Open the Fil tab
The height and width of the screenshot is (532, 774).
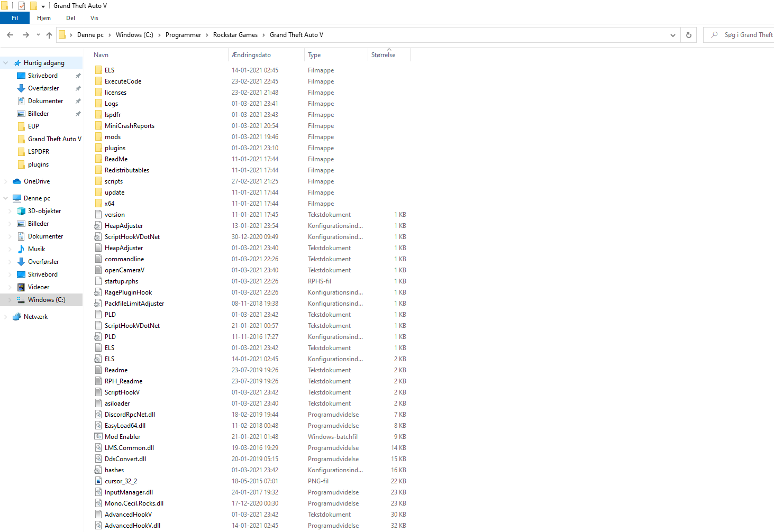click(x=15, y=18)
